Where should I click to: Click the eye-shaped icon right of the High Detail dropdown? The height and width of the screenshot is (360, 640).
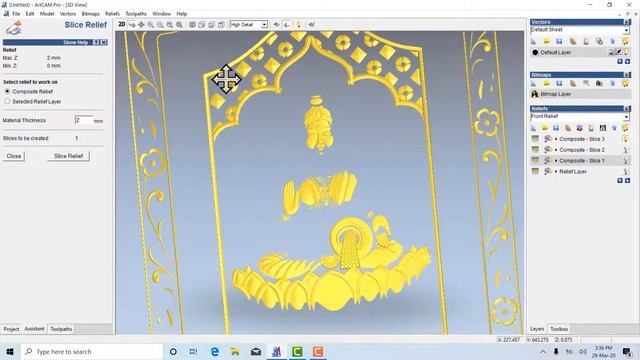click(x=276, y=25)
